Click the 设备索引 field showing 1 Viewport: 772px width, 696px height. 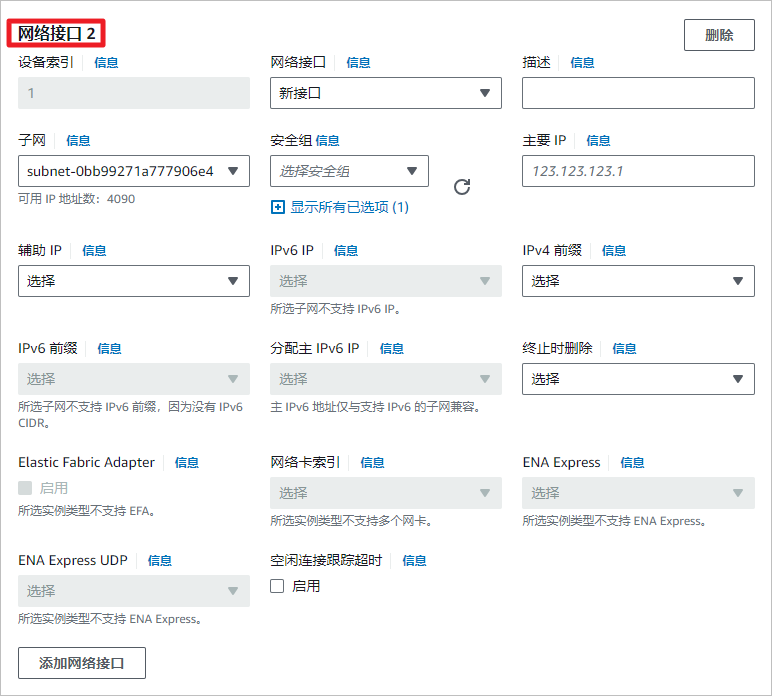134,93
